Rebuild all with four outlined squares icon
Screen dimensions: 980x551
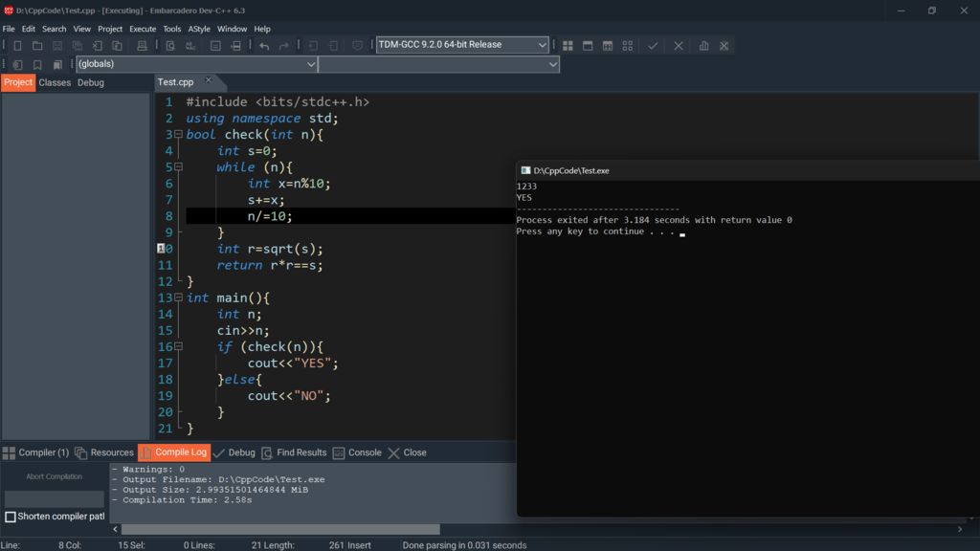pos(628,46)
